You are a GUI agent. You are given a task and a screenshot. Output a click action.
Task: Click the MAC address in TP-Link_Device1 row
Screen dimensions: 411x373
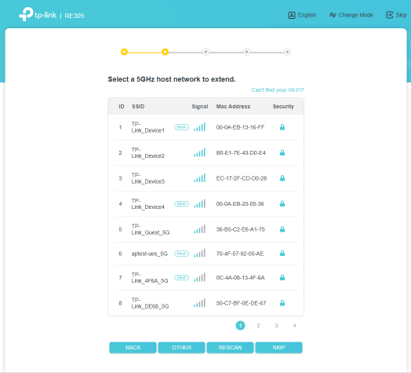pyautogui.click(x=240, y=127)
